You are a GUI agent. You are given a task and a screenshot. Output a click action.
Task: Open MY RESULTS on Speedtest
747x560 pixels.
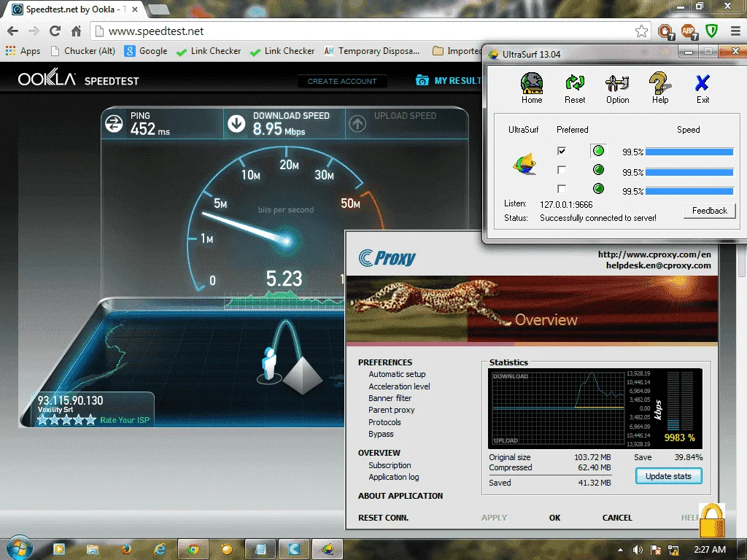click(449, 80)
